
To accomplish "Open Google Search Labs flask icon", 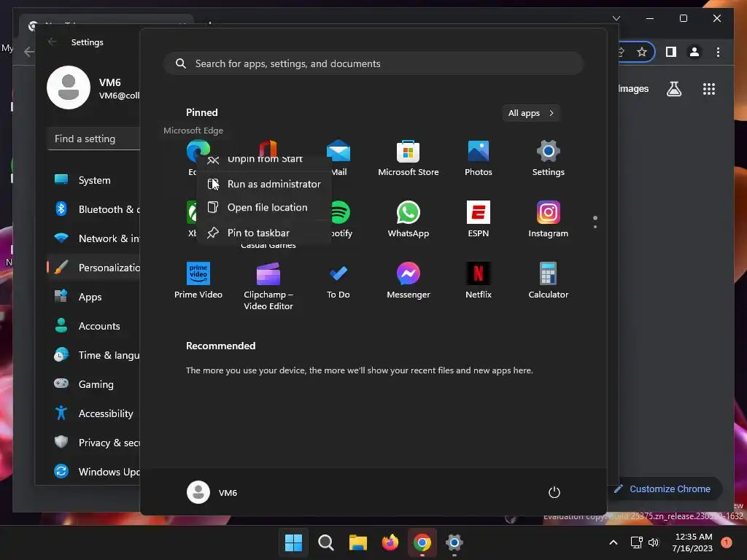I will [x=673, y=88].
